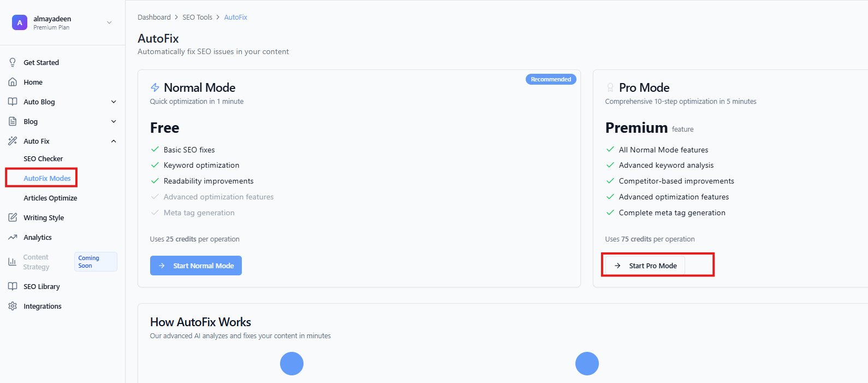The height and width of the screenshot is (383, 868).
Task: Follow the Dashboard breadcrumb link
Action: click(x=154, y=17)
